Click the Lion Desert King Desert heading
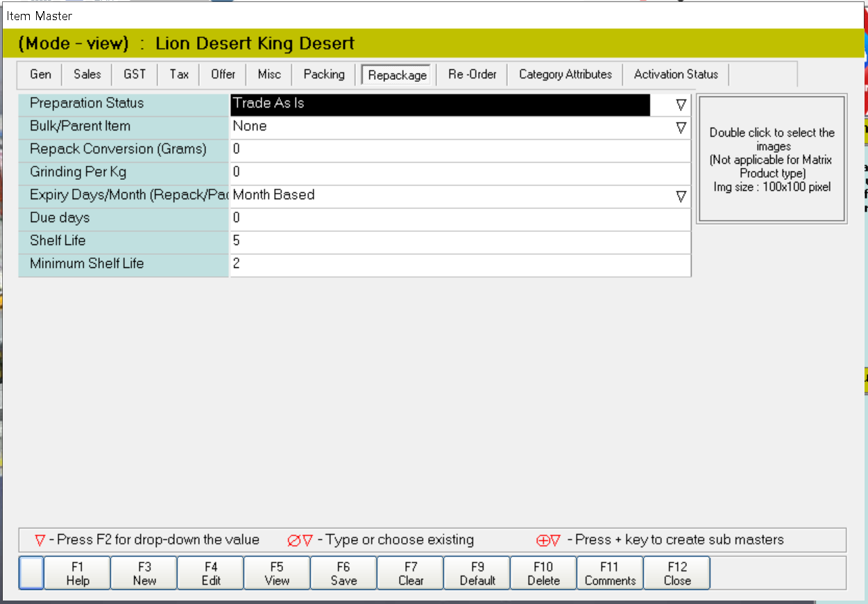This screenshot has width=868, height=604. (x=255, y=44)
